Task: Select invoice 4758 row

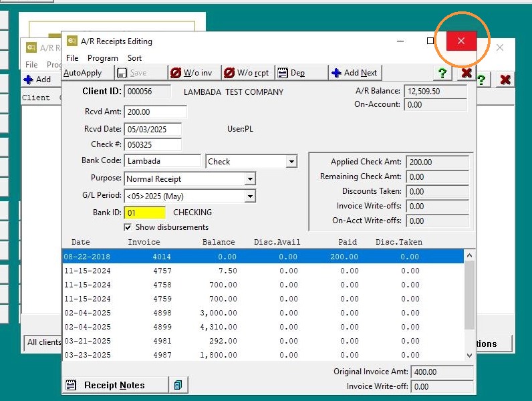Action: coord(263,285)
